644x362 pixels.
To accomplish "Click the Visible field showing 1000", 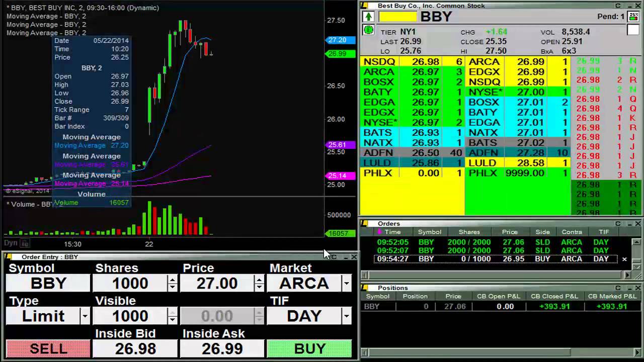I will point(130,316).
